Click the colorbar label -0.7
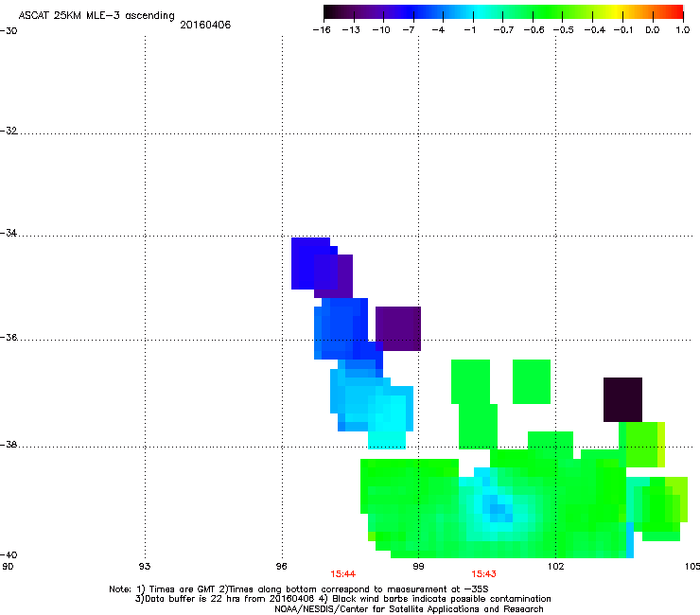 pos(503,30)
